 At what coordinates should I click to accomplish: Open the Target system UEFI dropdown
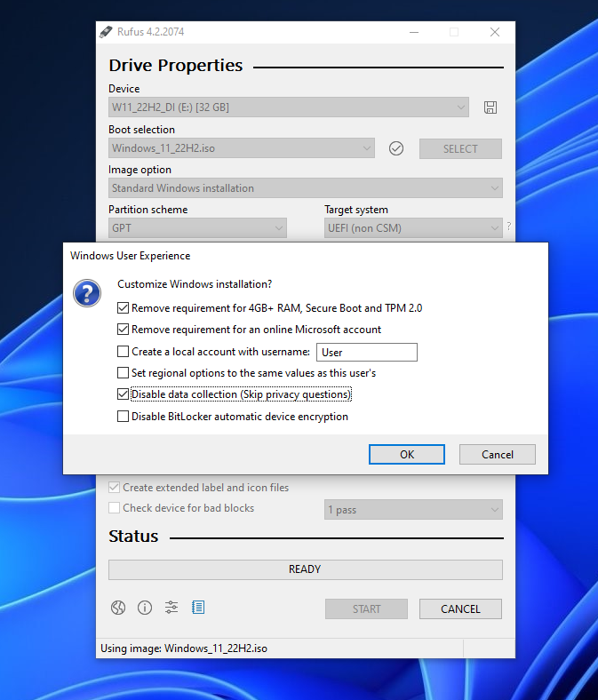(x=413, y=228)
